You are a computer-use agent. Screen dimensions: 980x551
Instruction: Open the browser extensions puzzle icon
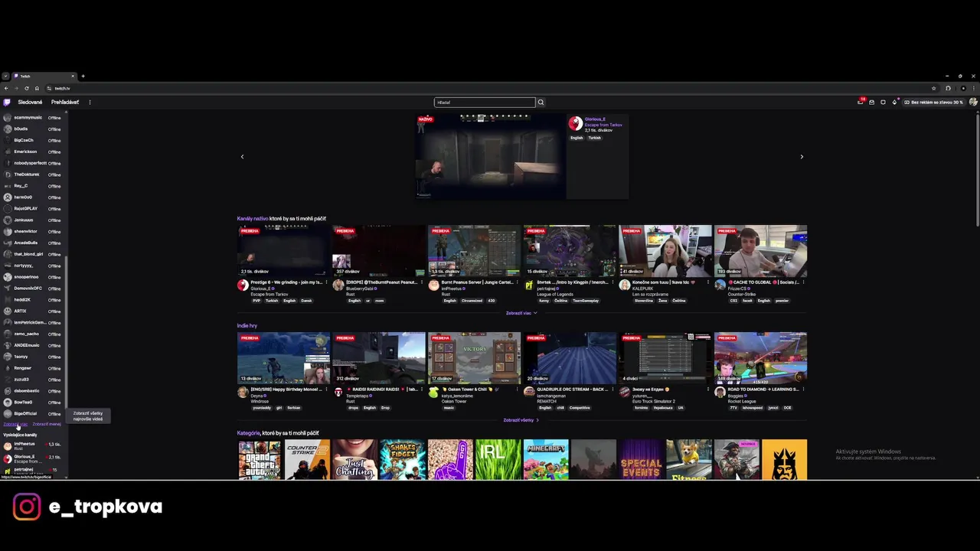pos(948,88)
